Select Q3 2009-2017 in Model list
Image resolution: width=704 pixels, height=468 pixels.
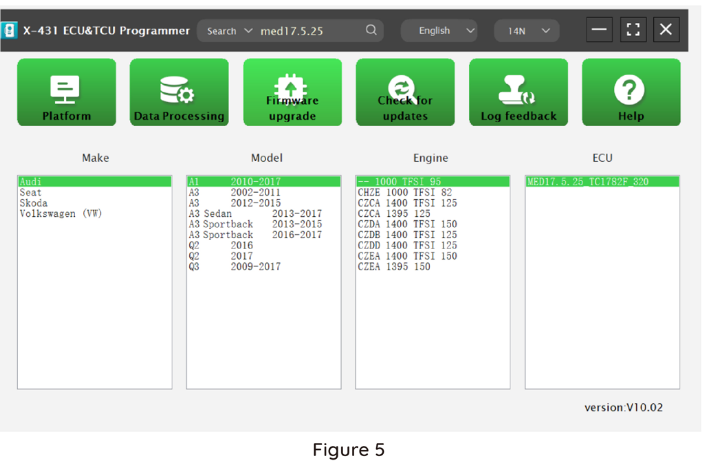tap(235, 267)
